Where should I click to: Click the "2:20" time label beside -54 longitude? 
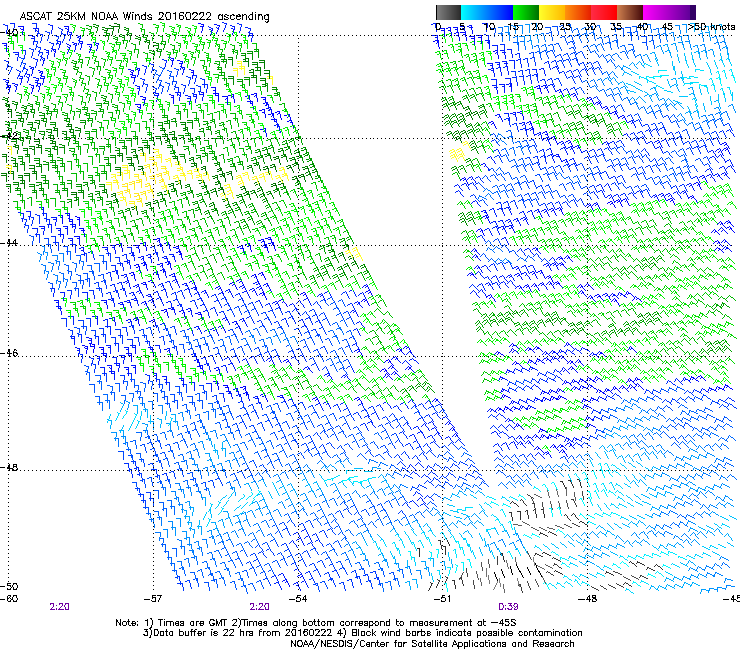coord(260,607)
